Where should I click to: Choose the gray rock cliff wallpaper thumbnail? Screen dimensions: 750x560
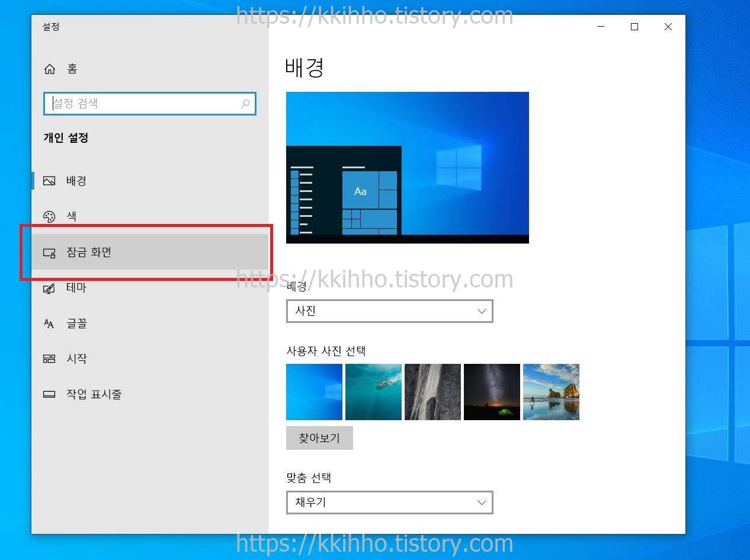pyautogui.click(x=432, y=392)
